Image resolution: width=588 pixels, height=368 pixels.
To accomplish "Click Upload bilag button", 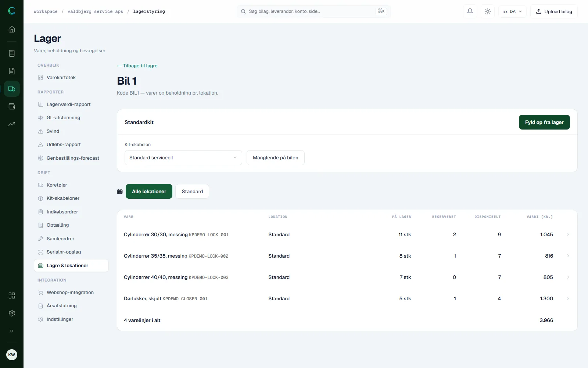I will click(x=554, y=11).
